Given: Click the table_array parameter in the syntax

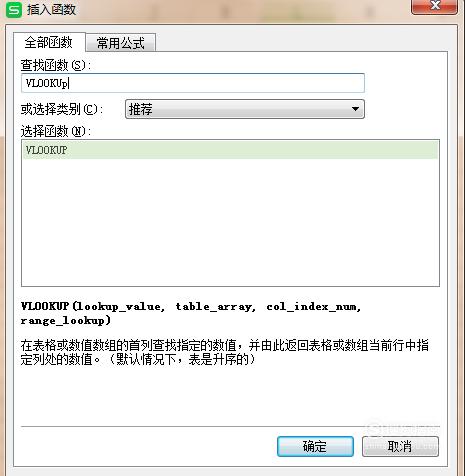Looking at the screenshot, I should (215, 307).
